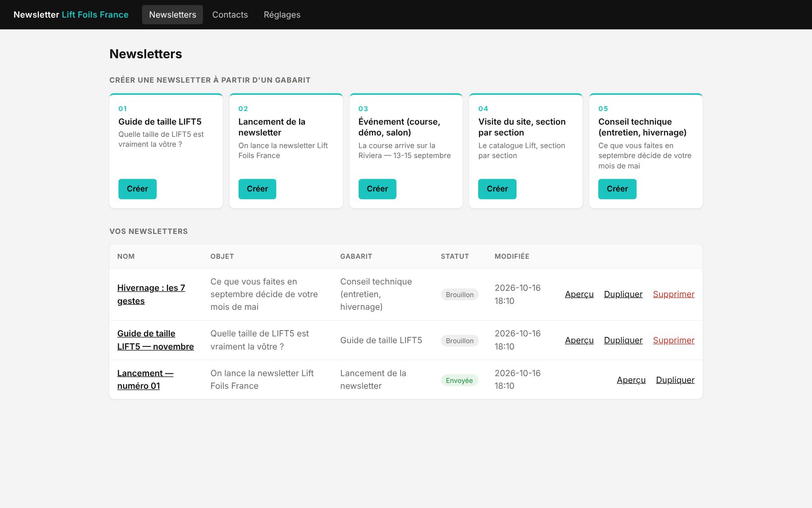Delete the Guide de taille novembre newsletter
This screenshot has height=508, width=812.
(674, 340)
